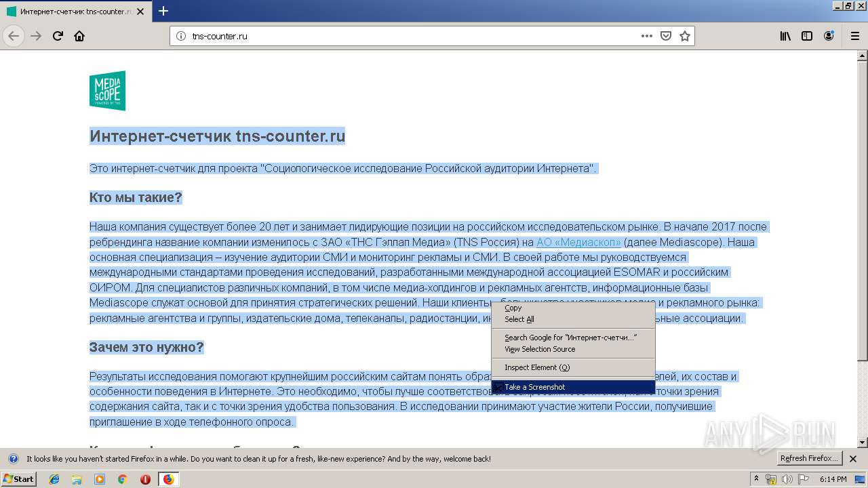Reload the current page
Screen dimensions: 868x488
pos(58,36)
